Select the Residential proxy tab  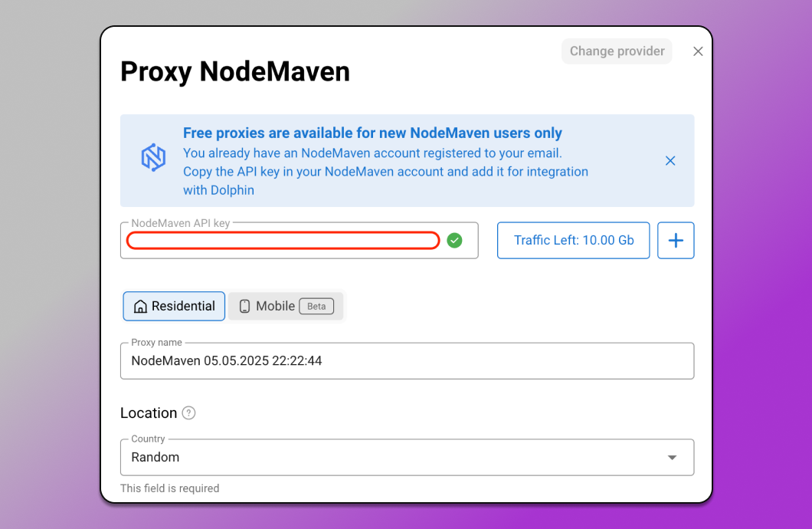pos(174,306)
